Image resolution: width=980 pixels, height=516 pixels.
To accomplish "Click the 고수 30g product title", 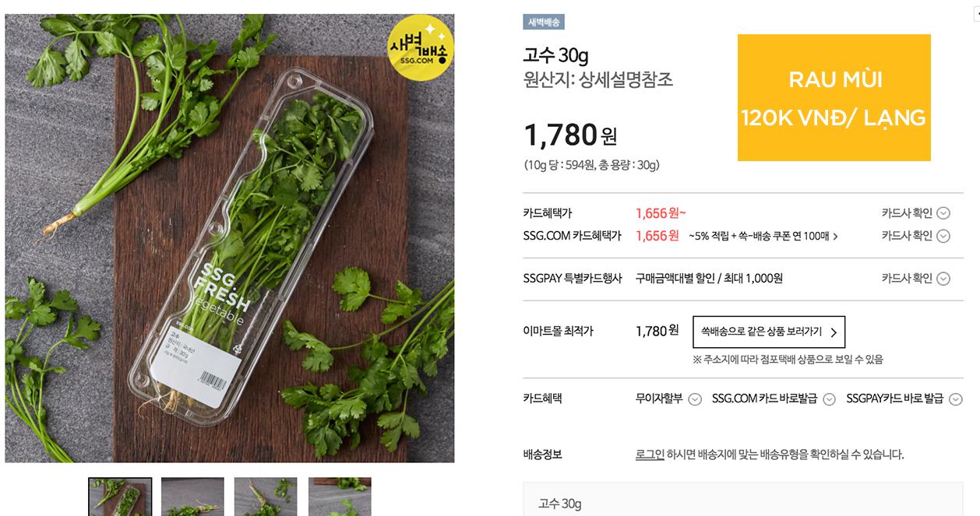I will [x=555, y=55].
